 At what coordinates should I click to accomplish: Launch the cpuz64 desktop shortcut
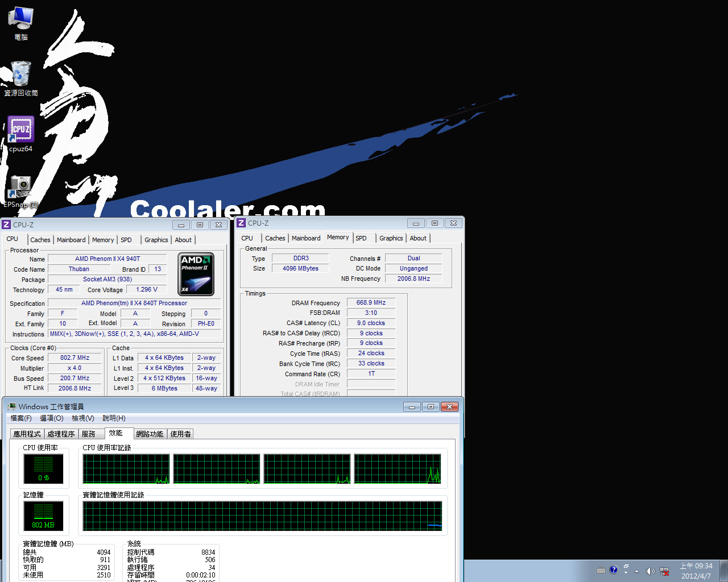pos(21,135)
